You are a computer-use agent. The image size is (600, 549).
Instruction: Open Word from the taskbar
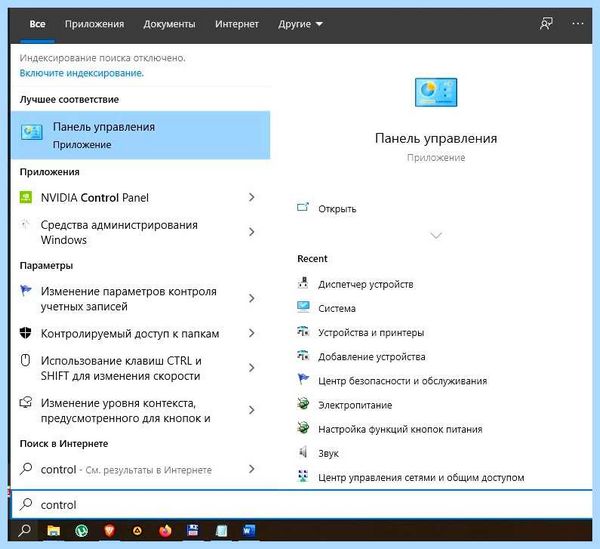tap(249, 530)
